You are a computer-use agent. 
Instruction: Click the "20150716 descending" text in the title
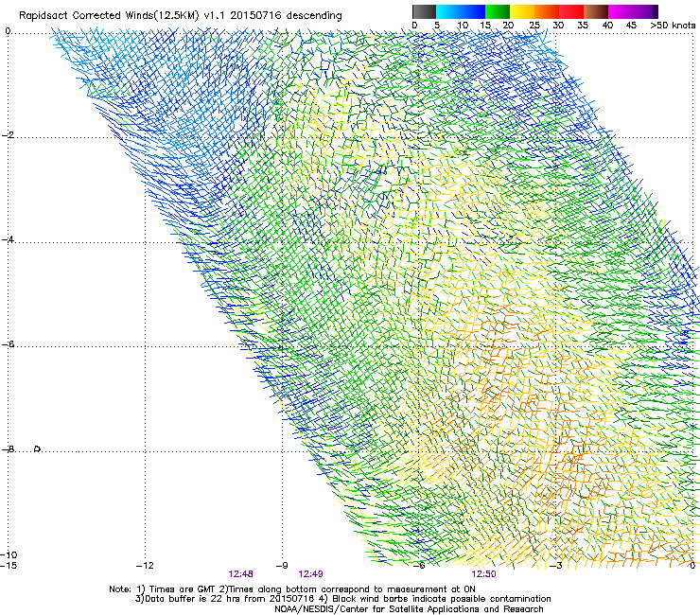pyautogui.click(x=287, y=16)
